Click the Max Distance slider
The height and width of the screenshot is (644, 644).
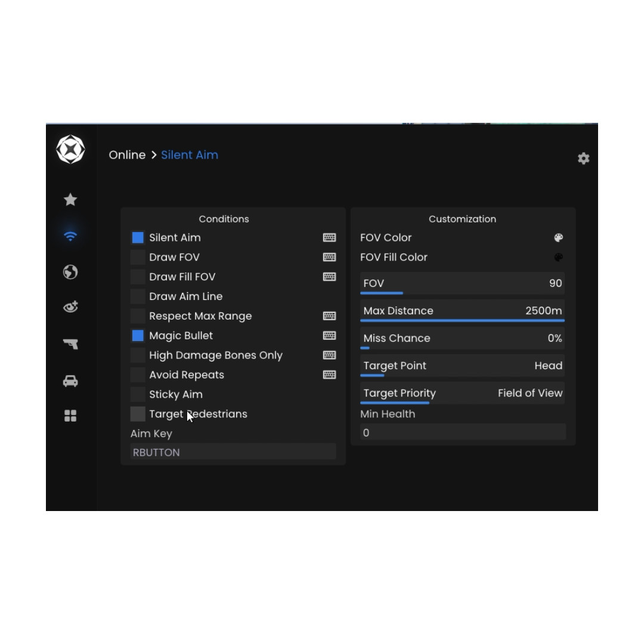coord(462,311)
